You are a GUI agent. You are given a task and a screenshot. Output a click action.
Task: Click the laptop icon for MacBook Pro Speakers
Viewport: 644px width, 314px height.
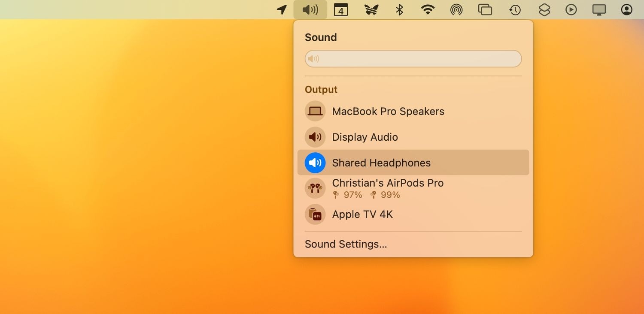(x=315, y=111)
